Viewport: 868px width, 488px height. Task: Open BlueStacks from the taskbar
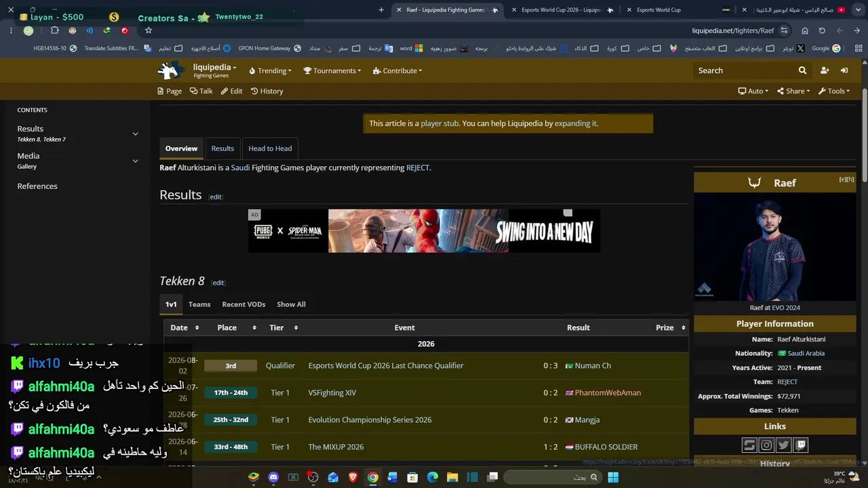click(254, 477)
